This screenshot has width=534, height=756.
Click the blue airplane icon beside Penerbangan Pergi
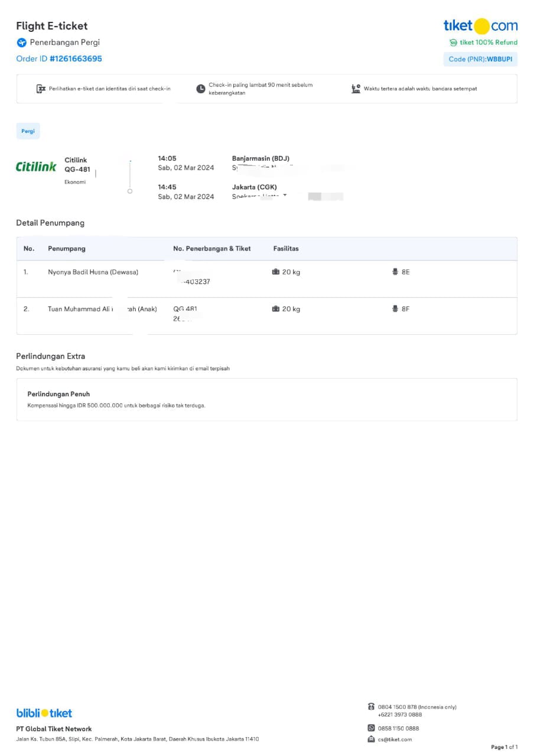pos(22,43)
